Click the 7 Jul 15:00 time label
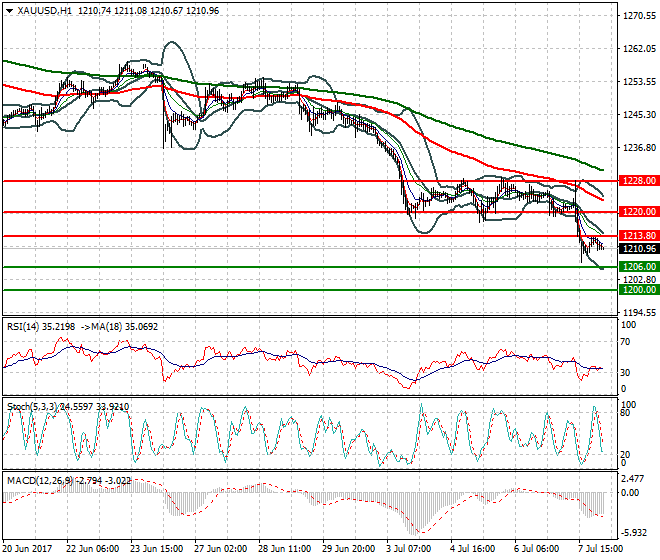 [600, 549]
